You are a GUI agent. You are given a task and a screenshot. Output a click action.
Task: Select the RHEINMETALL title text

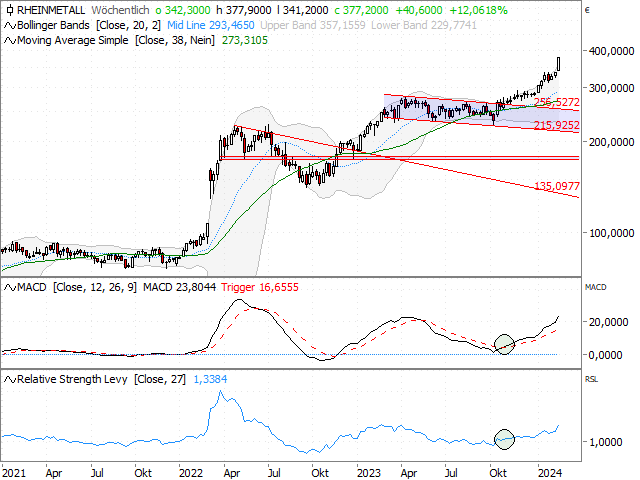click(x=51, y=10)
